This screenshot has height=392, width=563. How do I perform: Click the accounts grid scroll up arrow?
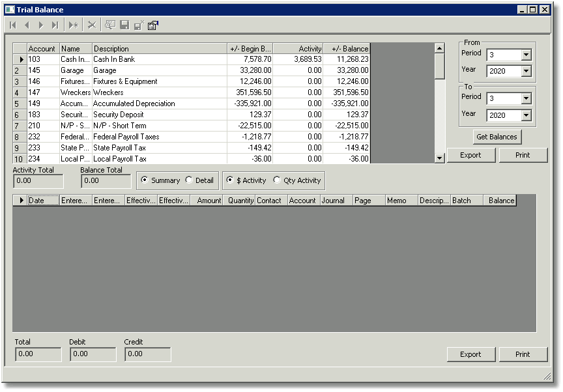pyautogui.click(x=439, y=48)
